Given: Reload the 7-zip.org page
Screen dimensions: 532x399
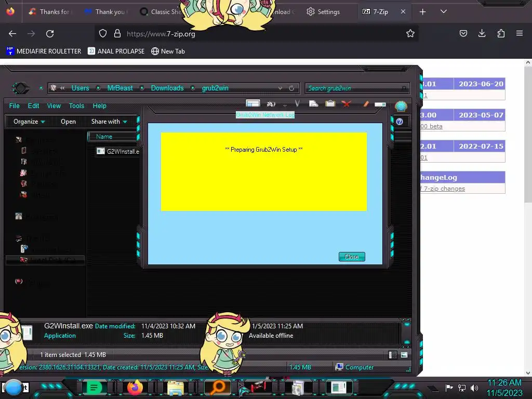Looking at the screenshot, I should pyautogui.click(x=50, y=34).
